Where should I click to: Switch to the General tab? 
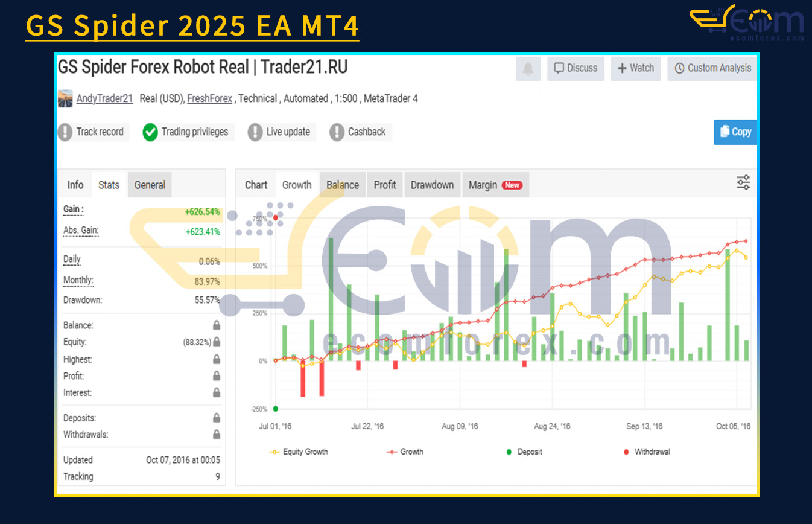coord(150,185)
